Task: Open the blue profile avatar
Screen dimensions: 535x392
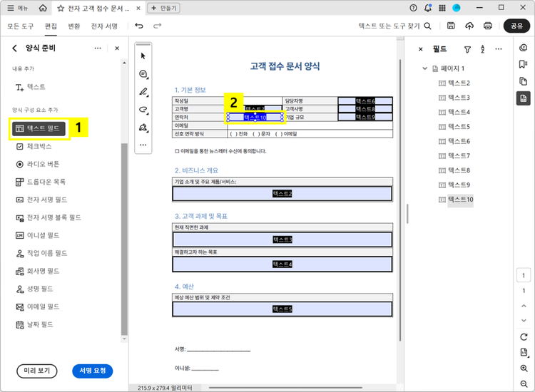Action: pyautogui.click(x=457, y=8)
